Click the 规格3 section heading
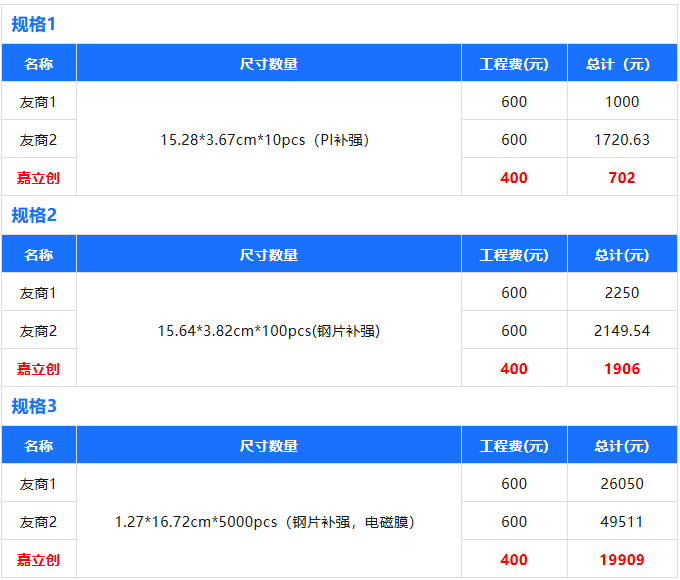The height and width of the screenshot is (580, 680). [34, 406]
